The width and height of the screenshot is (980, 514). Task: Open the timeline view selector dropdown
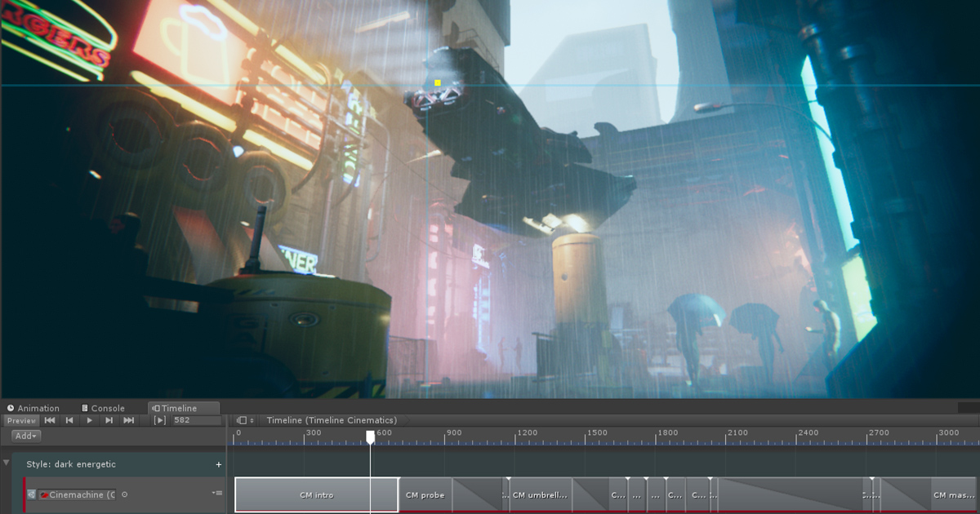click(x=252, y=419)
